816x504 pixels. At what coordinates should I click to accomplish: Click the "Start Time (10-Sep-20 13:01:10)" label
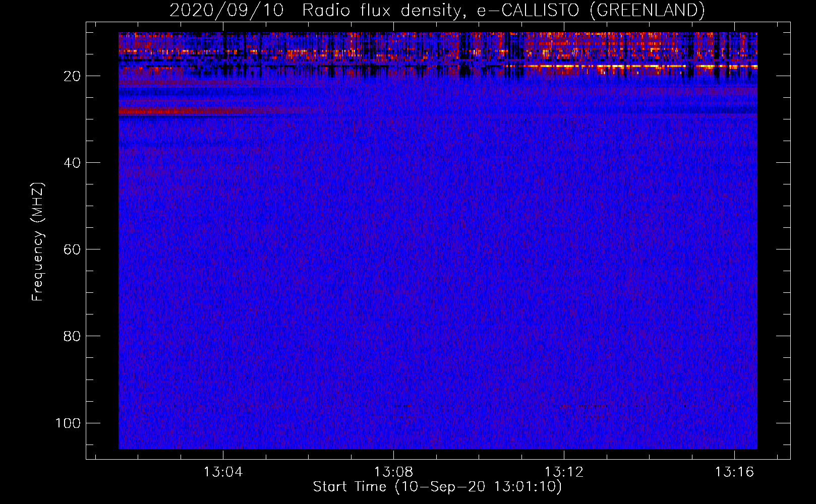tap(437, 487)
